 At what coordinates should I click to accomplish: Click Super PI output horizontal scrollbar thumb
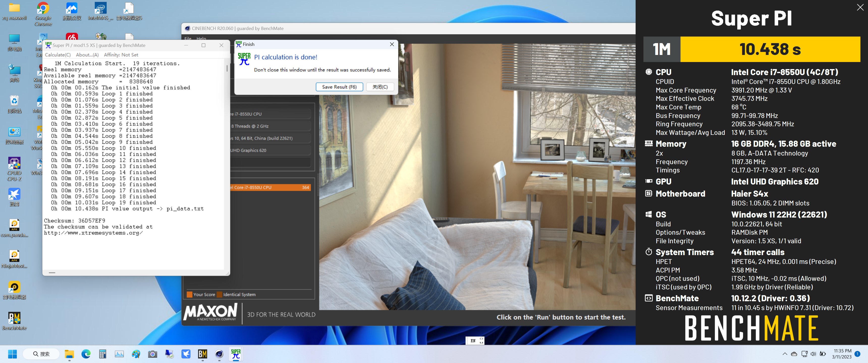coord(52,273)
